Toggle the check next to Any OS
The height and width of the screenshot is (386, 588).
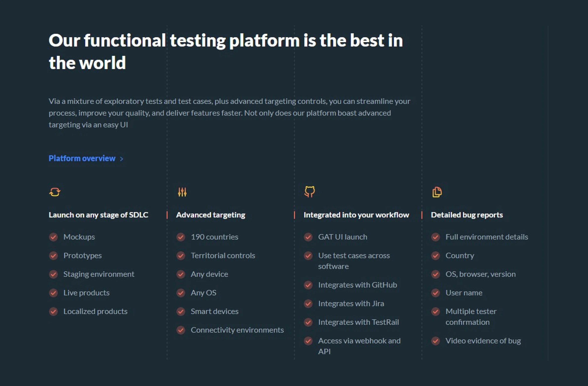point(181,293)
